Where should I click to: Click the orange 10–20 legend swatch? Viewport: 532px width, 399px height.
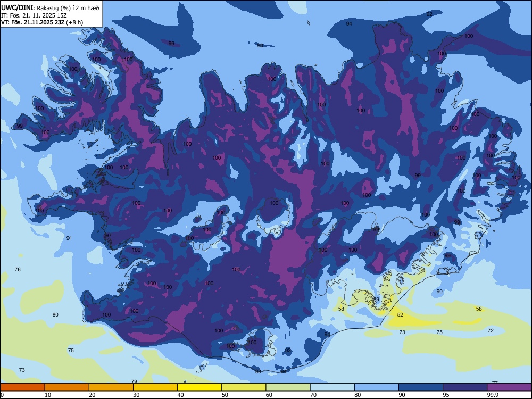67,387
